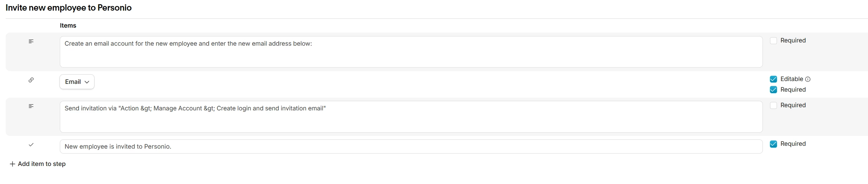This screenshot has height=184, width=868.
Task: Uncheck the Editable checkbox
Action: [x=773, y=79]
